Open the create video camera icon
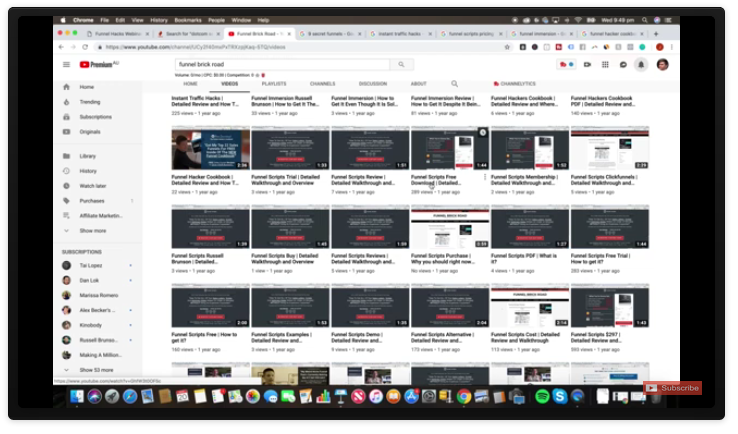This screenshot has height=434, width=738. 587,64
